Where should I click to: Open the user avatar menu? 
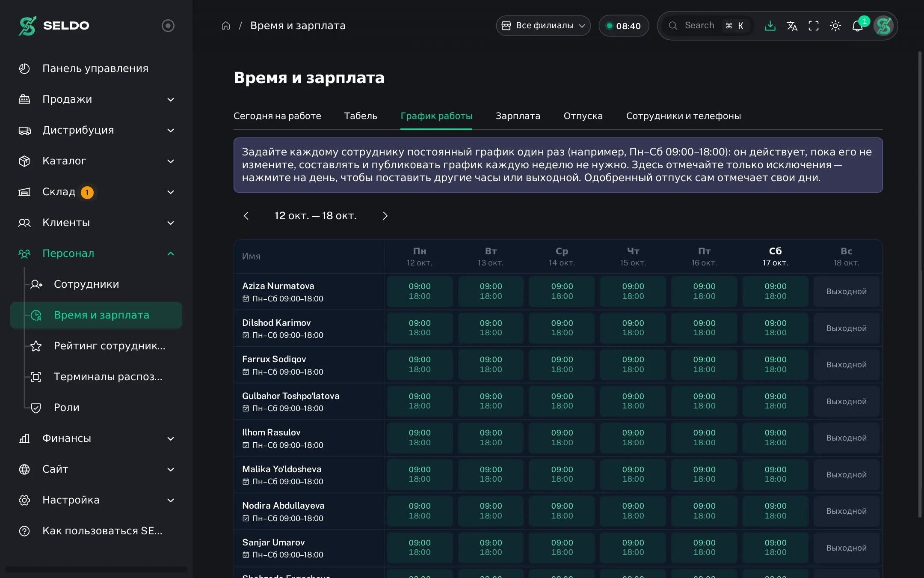tap(883, 26)
